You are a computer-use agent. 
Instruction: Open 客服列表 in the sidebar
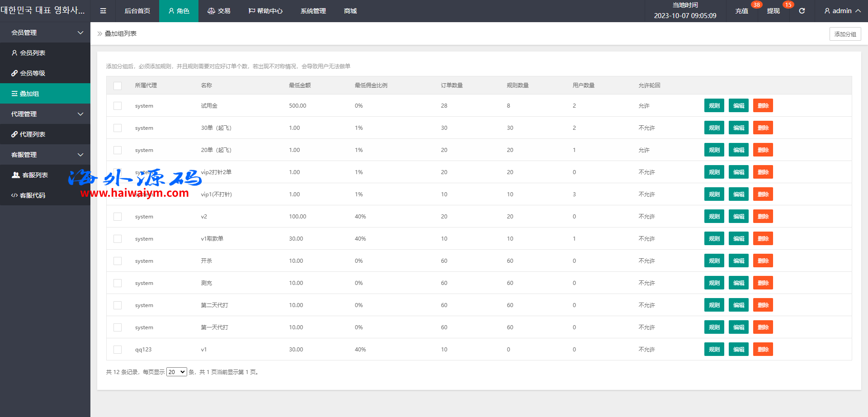tap(35, 175)
